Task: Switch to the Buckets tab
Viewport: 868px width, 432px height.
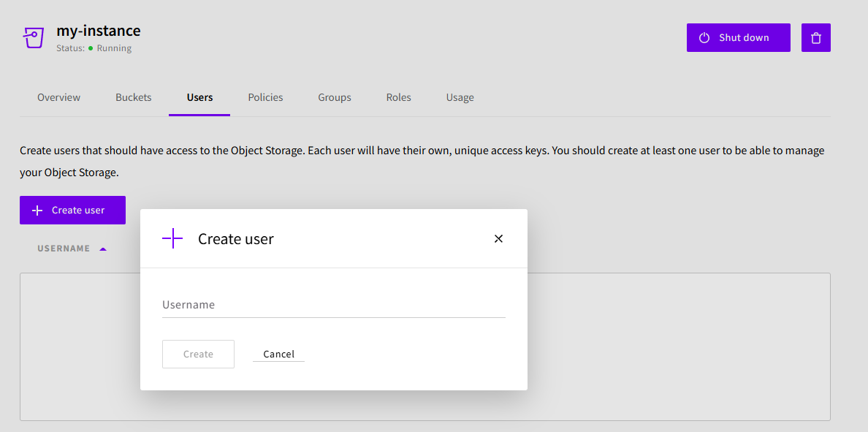Action: (x=133, y=96)
